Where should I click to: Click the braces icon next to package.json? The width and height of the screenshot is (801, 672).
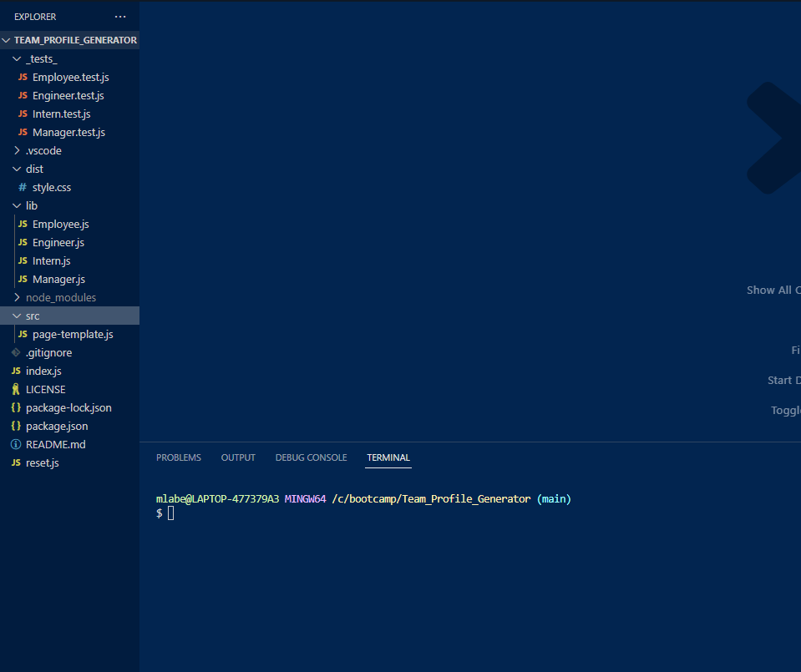pyautogui.click(x=15, y=426)
